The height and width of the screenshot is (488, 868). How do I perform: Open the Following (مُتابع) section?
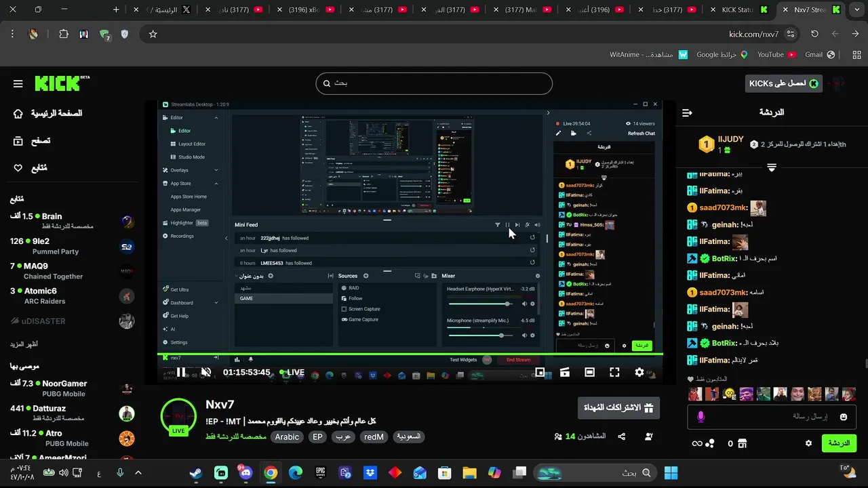click(x=31, y=168)
